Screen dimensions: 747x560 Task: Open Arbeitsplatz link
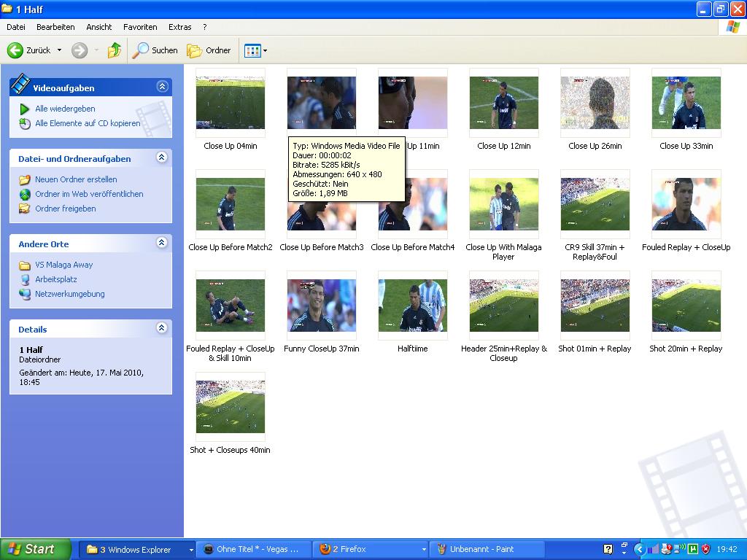pyautogui.click(x=55, y=279)
